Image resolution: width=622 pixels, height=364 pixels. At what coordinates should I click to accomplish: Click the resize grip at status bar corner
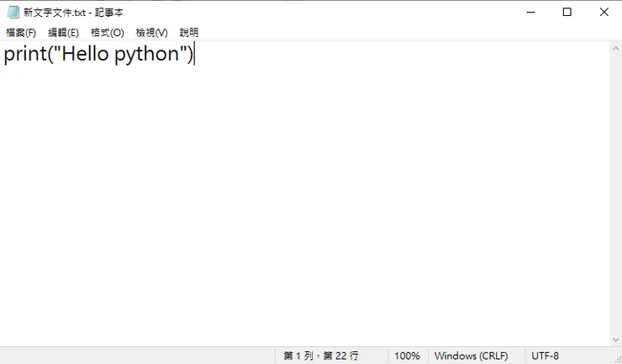tap(618, 360)
